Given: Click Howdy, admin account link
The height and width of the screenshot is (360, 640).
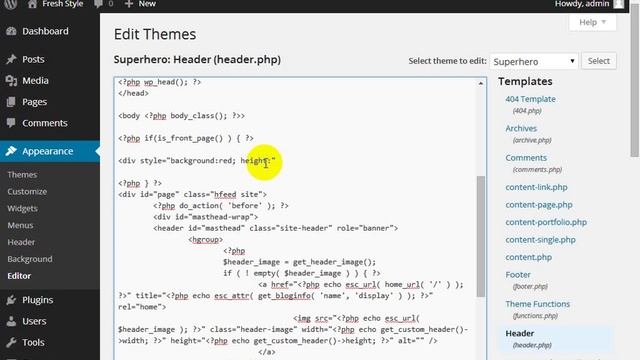Looking at the screenshot, I should pyautogui.click(x=582, y=4).
